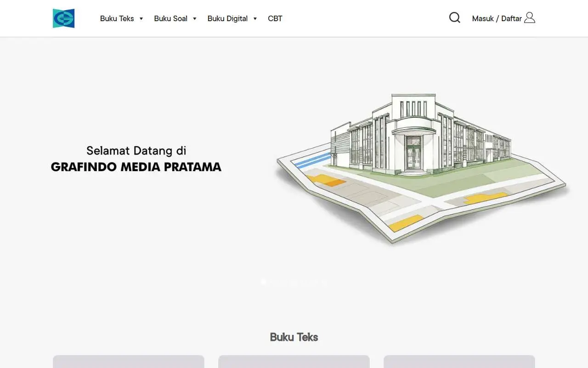Click the Masuk / Daftar link

click(497, 18)
